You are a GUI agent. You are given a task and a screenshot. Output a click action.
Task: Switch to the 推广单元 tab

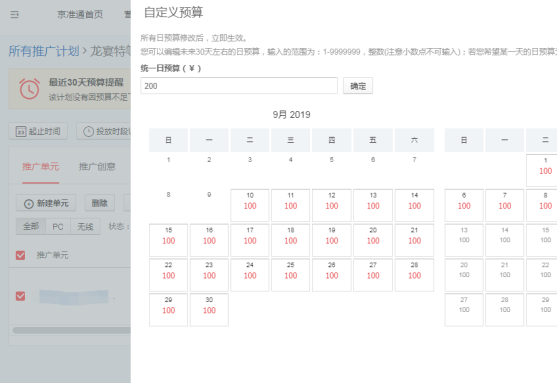coord(40,167)
